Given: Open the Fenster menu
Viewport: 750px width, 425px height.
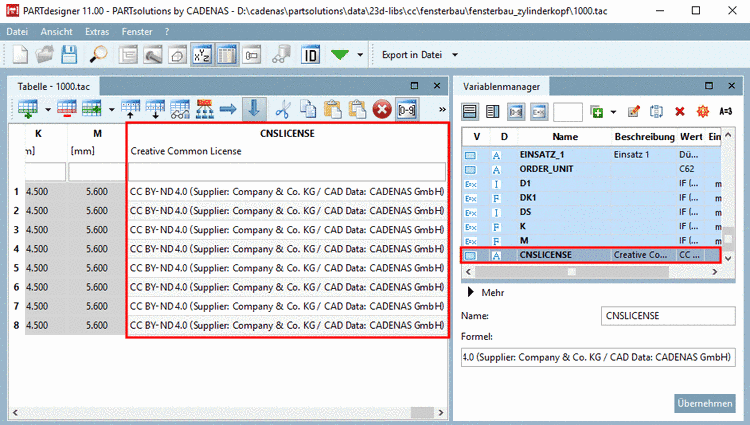Looking at the screenshot, I should click(137, 32).
